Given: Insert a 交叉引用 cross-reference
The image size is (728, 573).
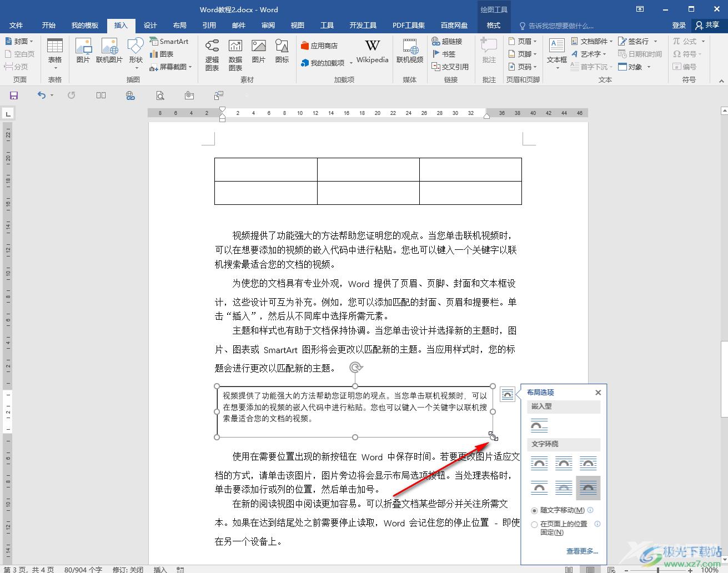Looking at the screenshot, I should [450, 67].
